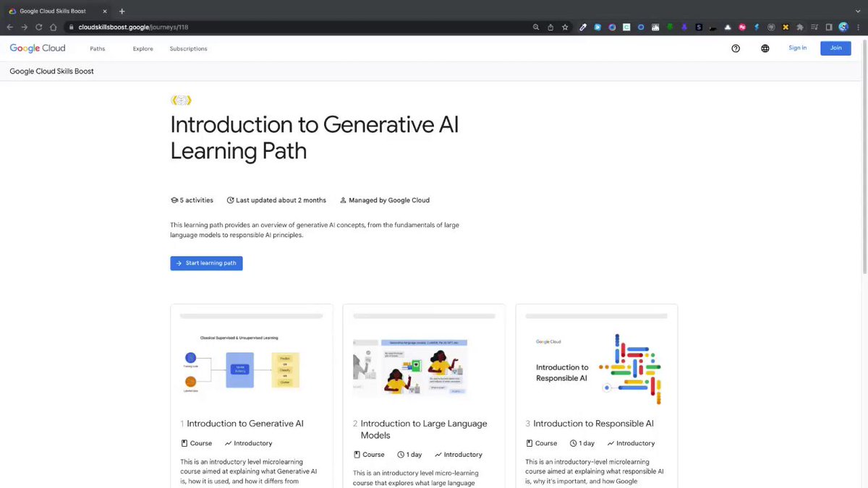Open the media control queue icon
Image resolution: width=868 pixels, height=488 pixels.
point(814,27)
